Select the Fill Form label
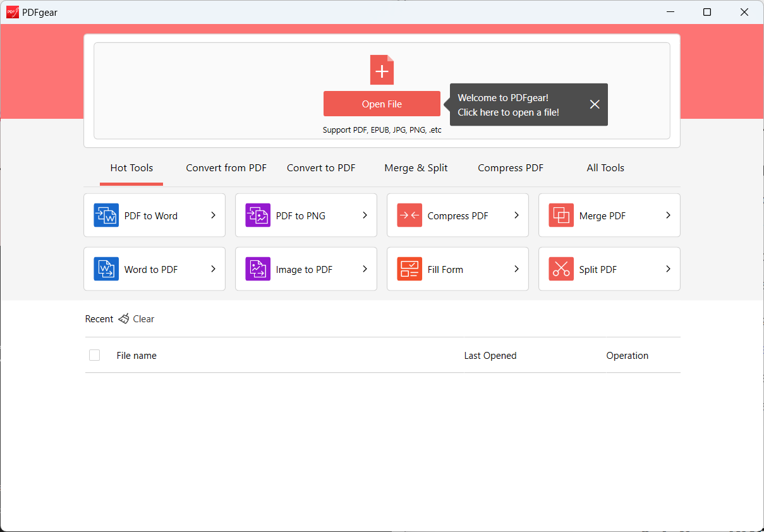764x532 pixels. pos(446,270)
